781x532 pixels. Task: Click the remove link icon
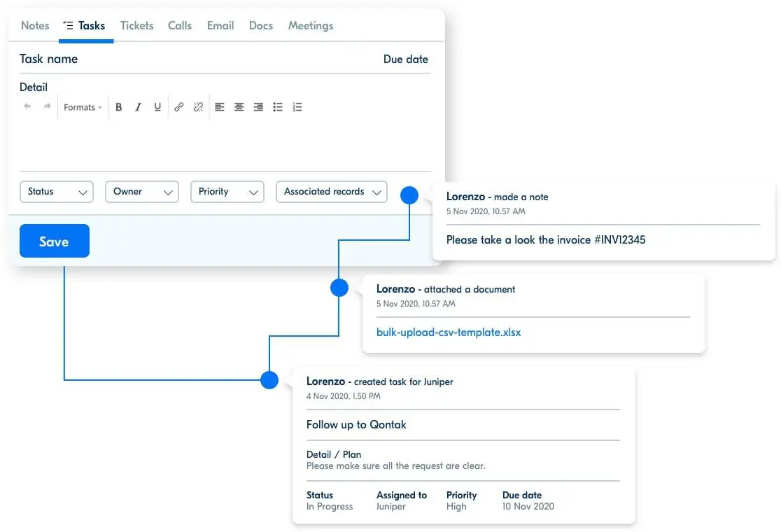(198, 107)
